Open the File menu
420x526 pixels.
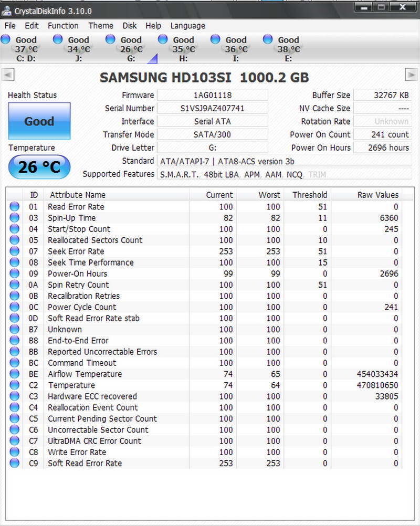tap(10, 26)
